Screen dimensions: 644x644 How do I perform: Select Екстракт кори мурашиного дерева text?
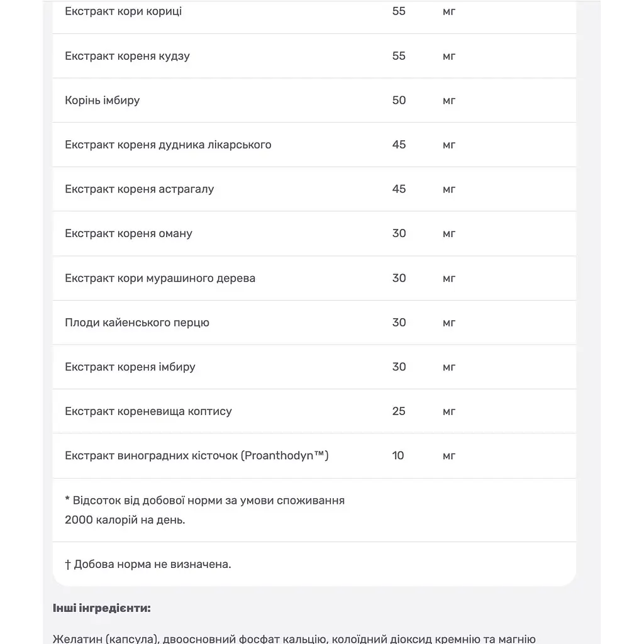point(160,278)
